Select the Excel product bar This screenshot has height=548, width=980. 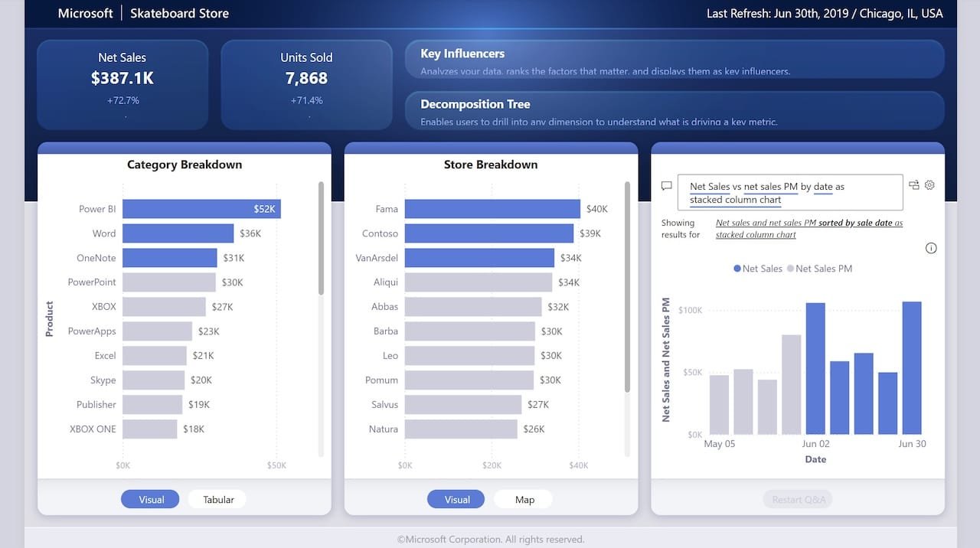click(x=155, y=356)
